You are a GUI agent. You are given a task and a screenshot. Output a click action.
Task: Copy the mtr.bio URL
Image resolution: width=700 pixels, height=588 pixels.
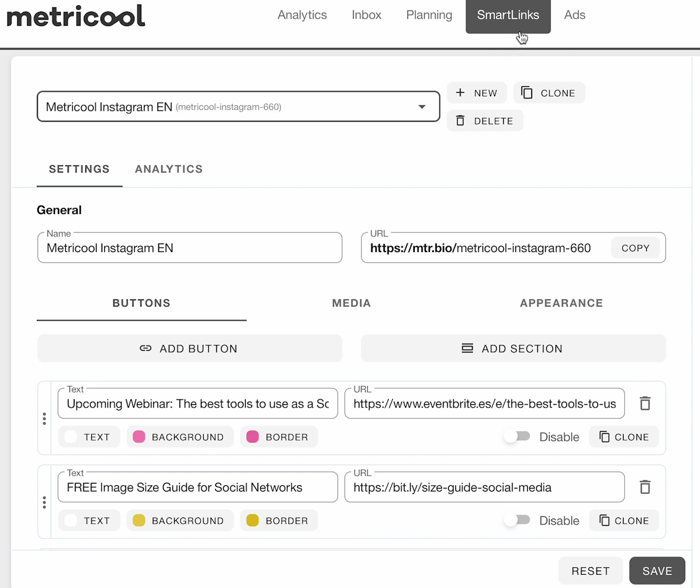[635, 248]
